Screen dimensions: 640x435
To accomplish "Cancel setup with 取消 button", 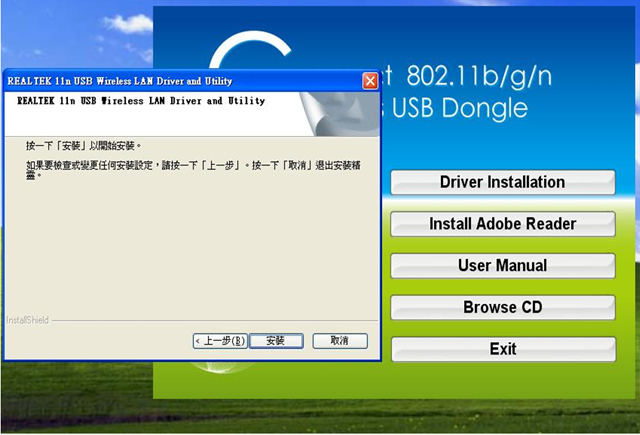I will (x=340, y=341).
